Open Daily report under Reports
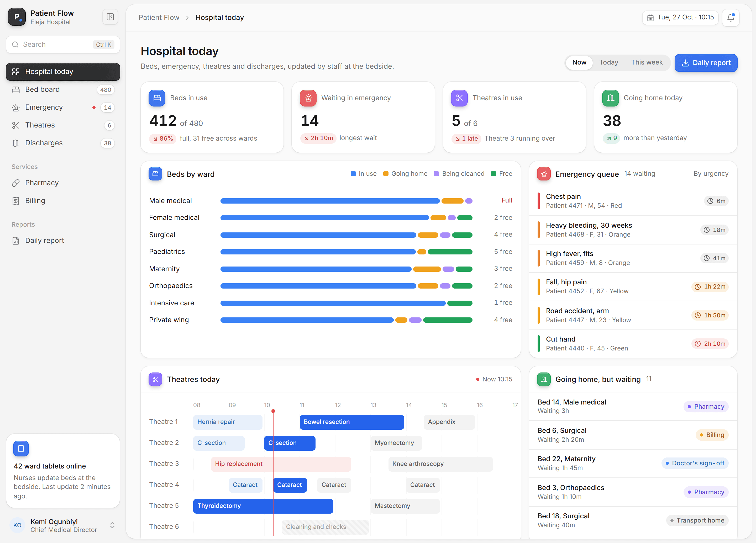Image resolution: width=756 pixels, height=543 pixels. 63,241
